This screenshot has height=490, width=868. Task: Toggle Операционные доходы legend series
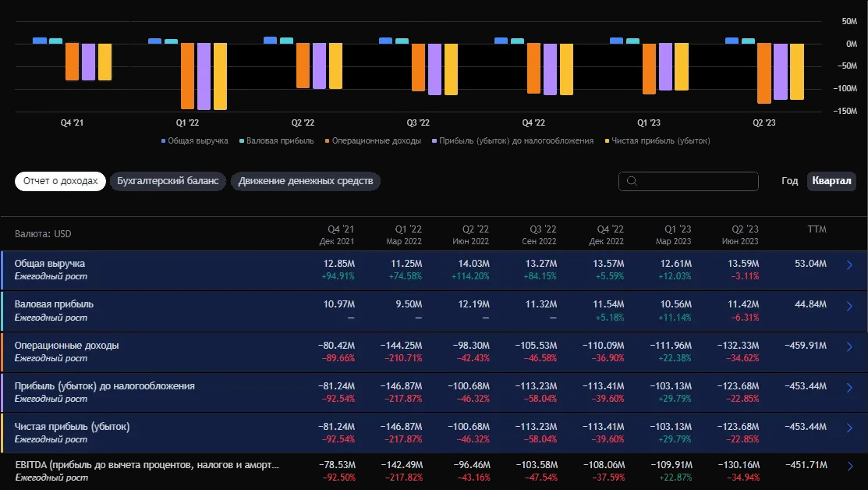click(x=373, y=140)
